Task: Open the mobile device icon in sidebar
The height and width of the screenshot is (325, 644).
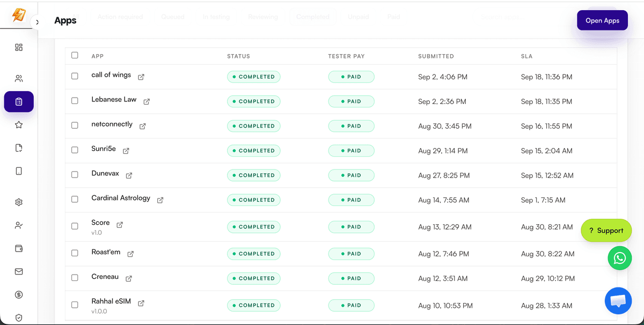Action: pyautogui.click(x=19, y=171)
